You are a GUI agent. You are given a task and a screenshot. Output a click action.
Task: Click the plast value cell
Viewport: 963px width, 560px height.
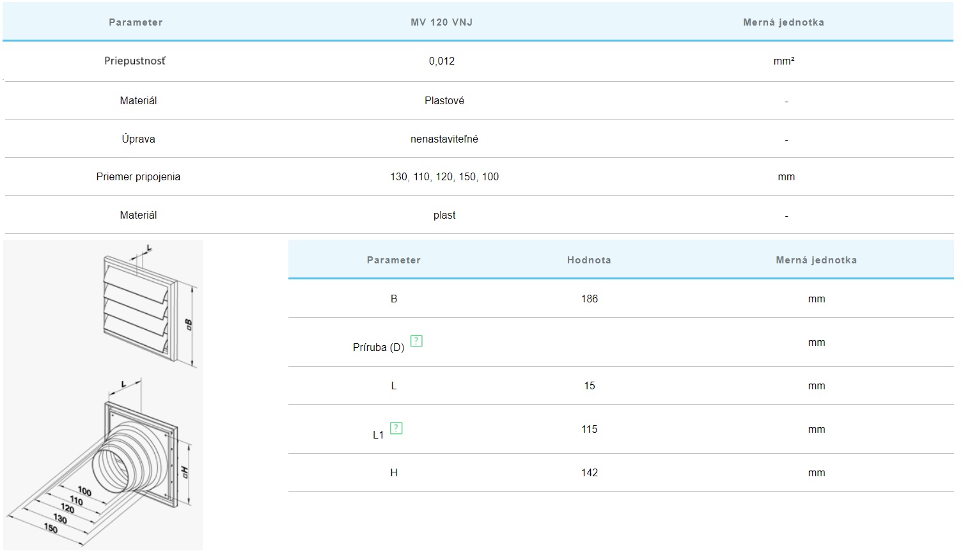tap(444, 215)
